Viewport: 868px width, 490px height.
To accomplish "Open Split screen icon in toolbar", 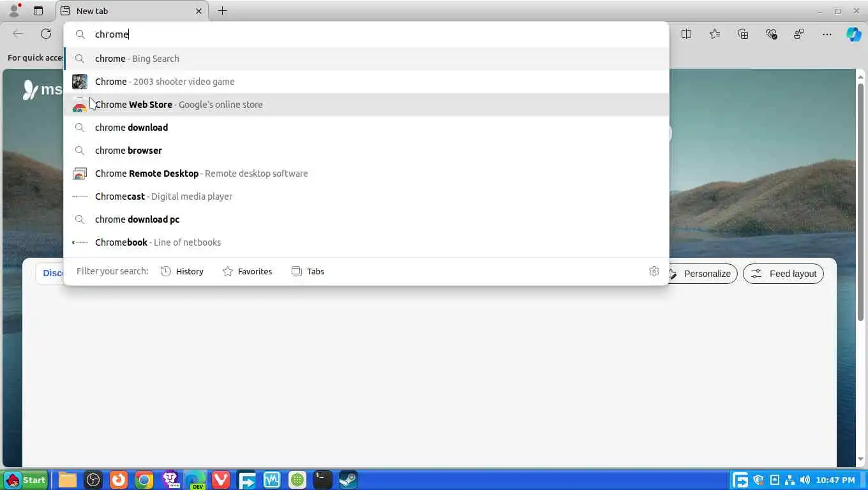I will [x=686, y=34].
